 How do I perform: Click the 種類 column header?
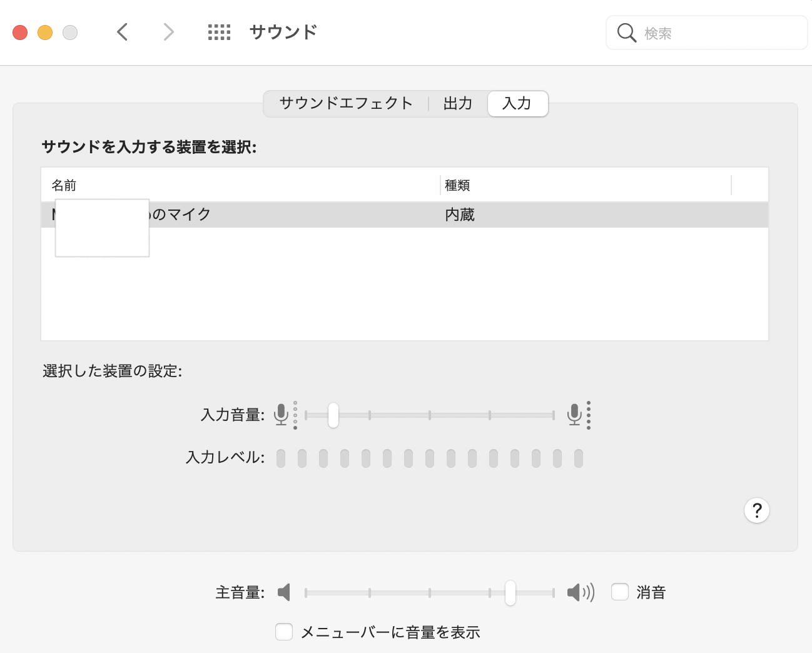(x=457, y=185)
